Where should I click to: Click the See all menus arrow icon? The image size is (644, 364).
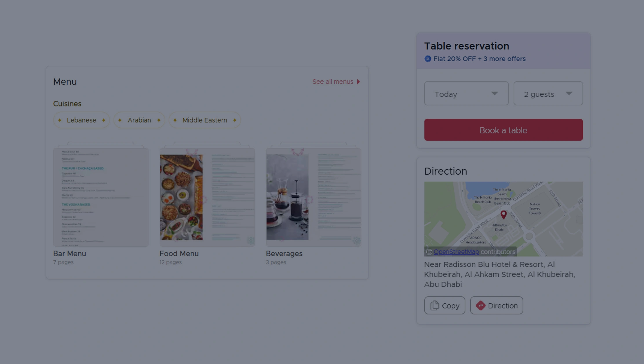358,82
